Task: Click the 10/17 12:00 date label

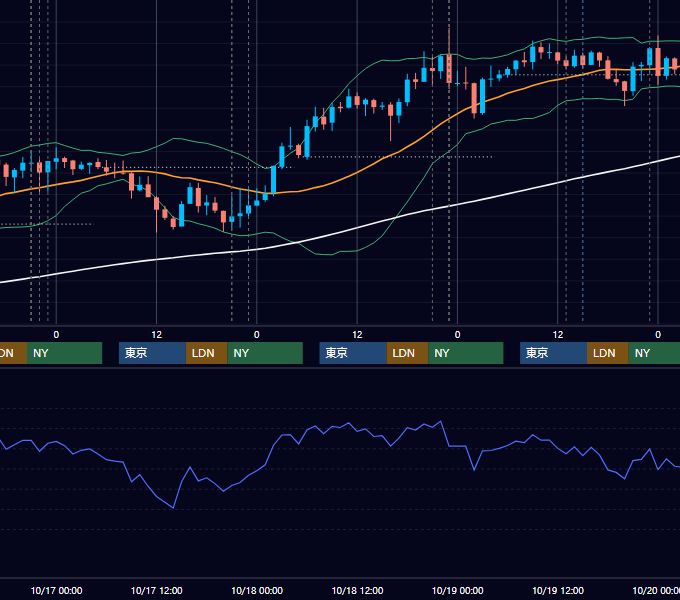Action: pyautogui.click(x=157, y=590)
